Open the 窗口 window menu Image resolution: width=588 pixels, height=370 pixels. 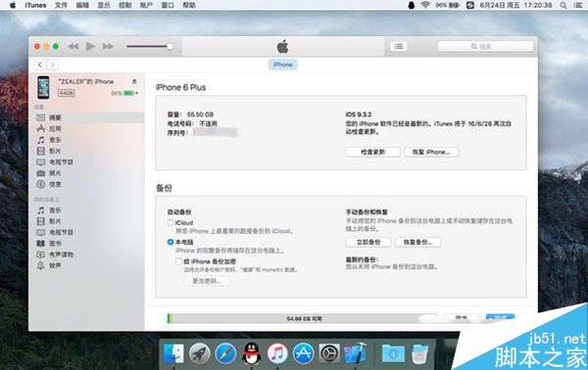168,5
